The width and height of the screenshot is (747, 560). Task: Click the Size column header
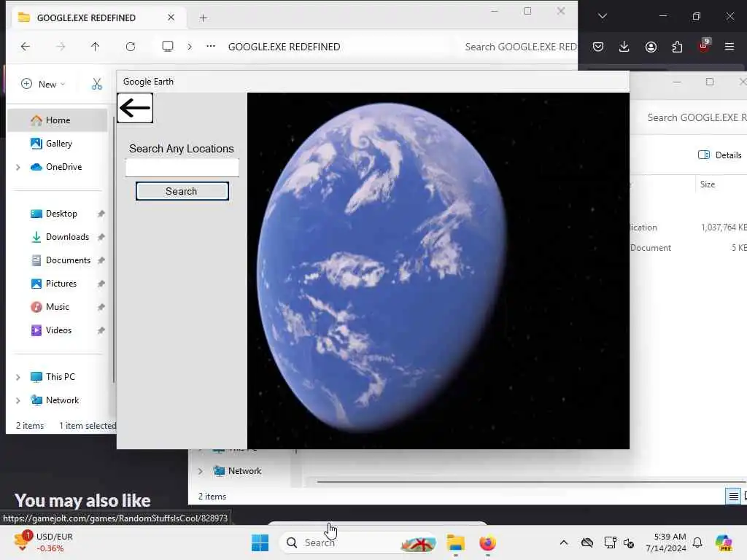[x=708, y=184]
